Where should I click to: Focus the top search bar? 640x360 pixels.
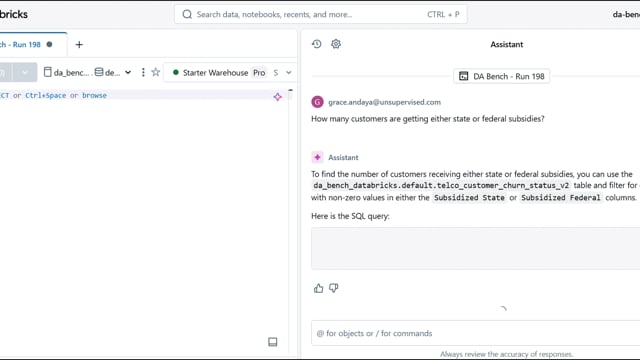click(x=320, y=14)
